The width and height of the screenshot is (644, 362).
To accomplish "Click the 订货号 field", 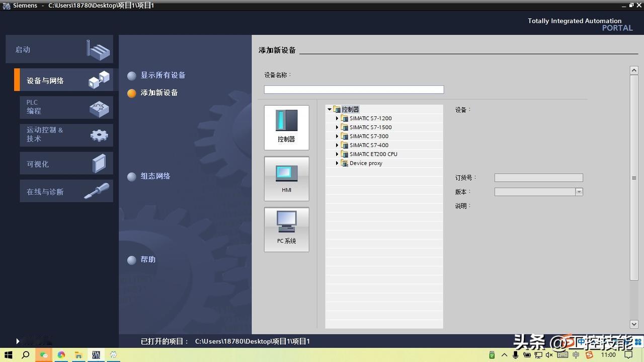I will coord(538,178).
